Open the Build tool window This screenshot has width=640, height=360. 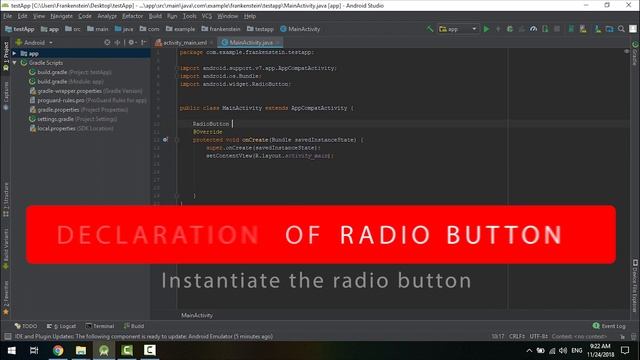pos(134,326)
